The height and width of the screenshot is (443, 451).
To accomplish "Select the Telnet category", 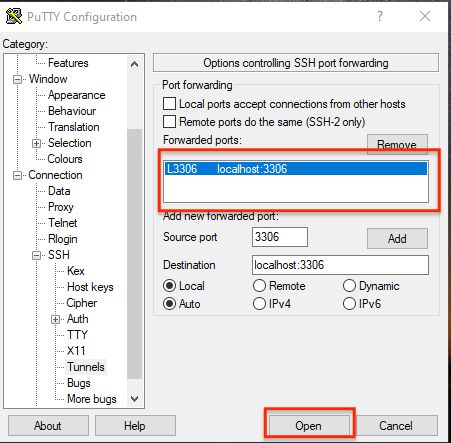I will (x=63, y=223).
